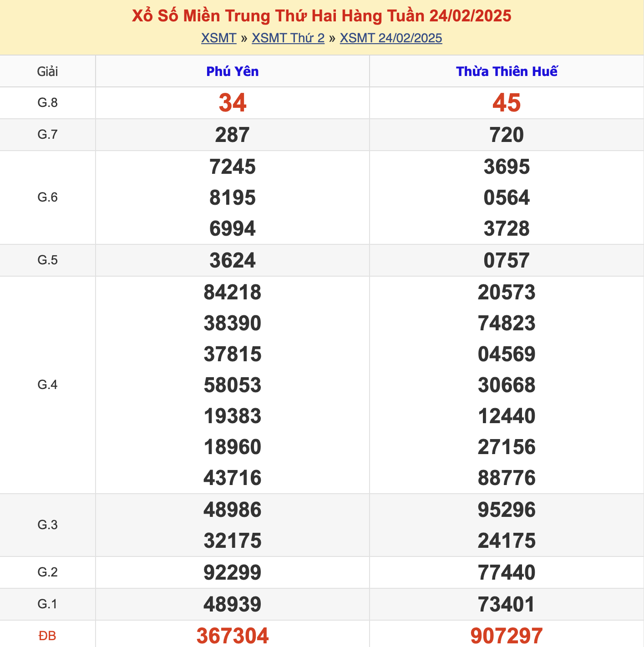Click the G.1 number 73401

click(x=507, y=604)
